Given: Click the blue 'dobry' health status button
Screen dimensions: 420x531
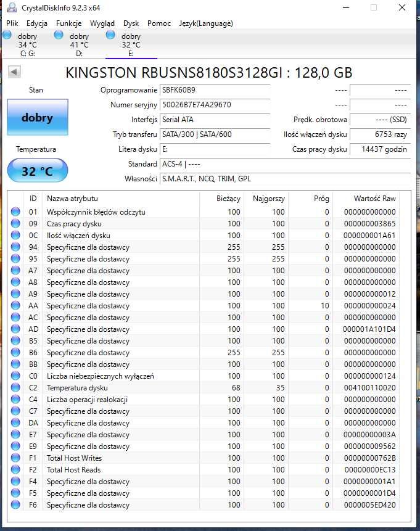Looking at the screenshot, I should (38, 117).
